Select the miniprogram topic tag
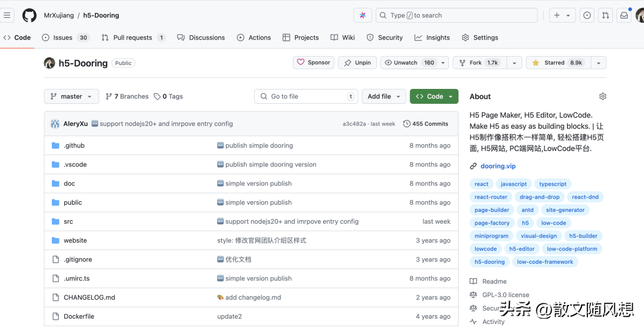 pos(491,236)
